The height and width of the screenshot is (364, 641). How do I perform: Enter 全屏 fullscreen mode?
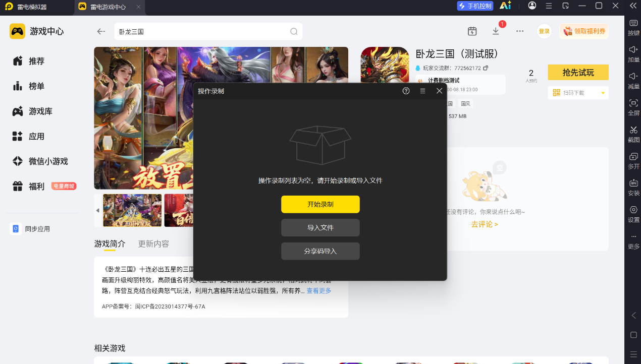633,107
